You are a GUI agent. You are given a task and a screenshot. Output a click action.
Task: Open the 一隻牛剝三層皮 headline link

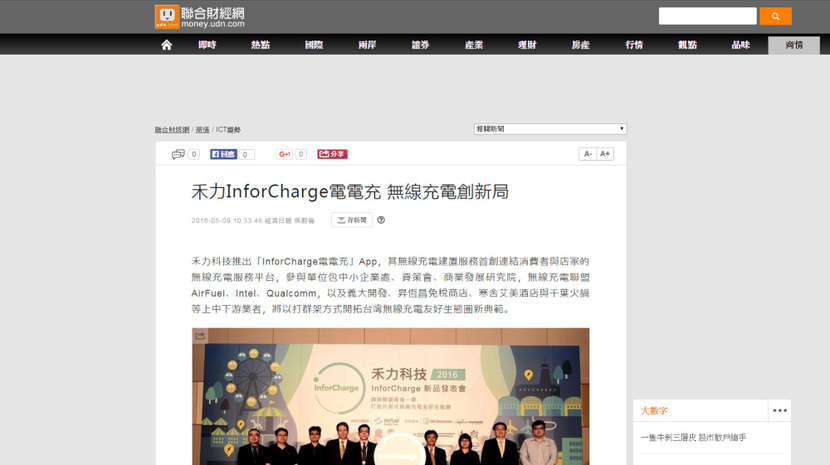pyautogui.click(x=693, y=437)
